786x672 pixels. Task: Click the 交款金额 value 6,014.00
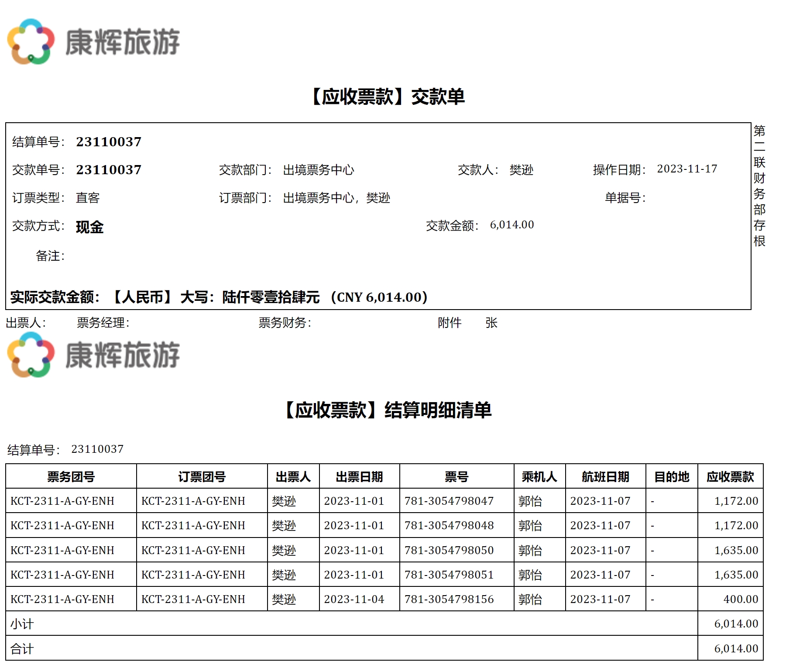tap(511, 225)
